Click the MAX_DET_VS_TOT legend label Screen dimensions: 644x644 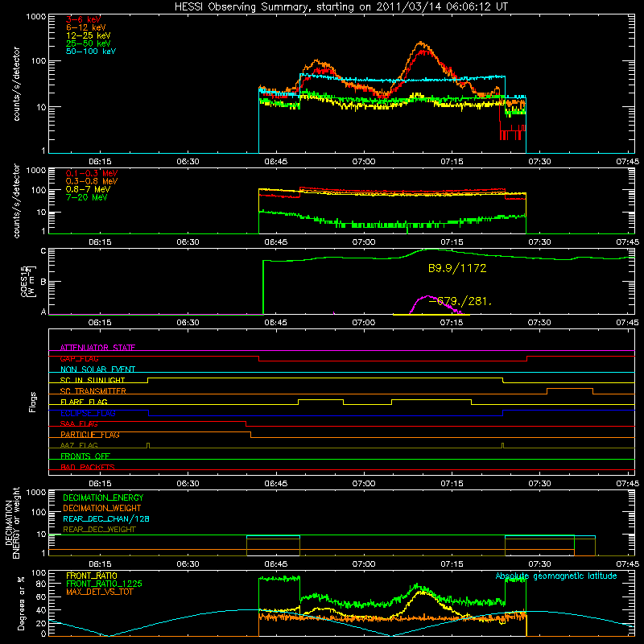99,592
